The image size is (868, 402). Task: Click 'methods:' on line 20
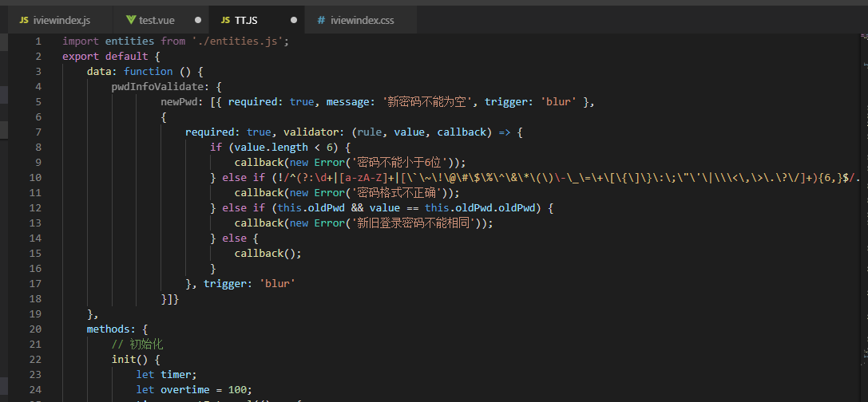tap(111, 329)
